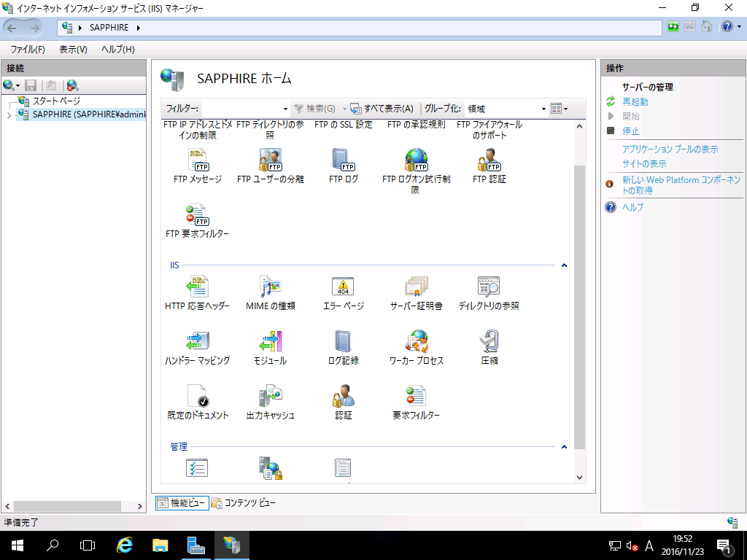This screenshot has width=747, height=560.
Task: Open the フィルター dropdown
Action: coord(285,109)
